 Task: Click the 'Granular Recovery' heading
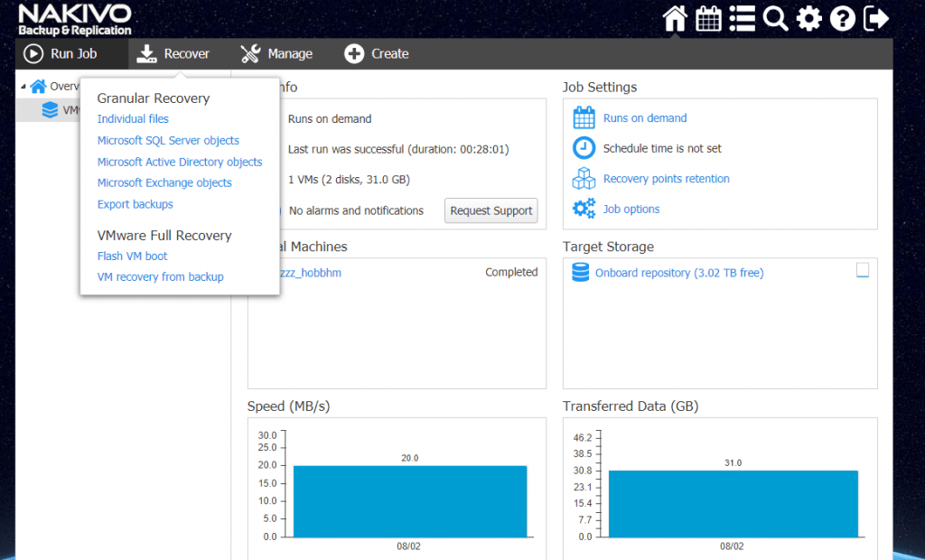pyautogui.click(x=154, y=98)
